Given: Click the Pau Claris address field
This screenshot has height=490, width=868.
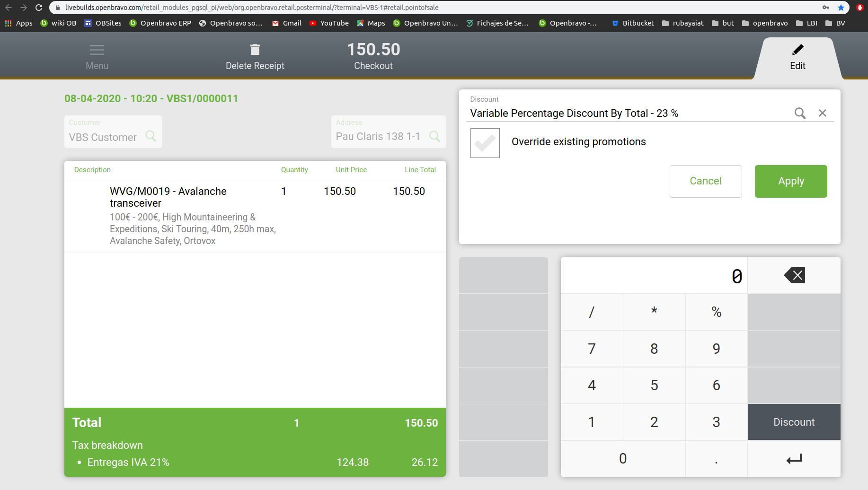Looking at the screenshot, I should point(389,132).
